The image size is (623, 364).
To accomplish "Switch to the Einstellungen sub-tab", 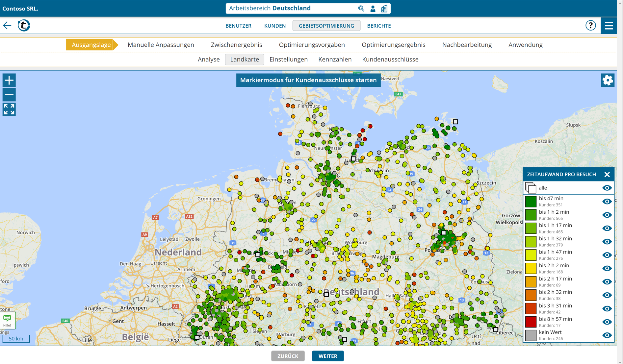I will tap(288, 60).
